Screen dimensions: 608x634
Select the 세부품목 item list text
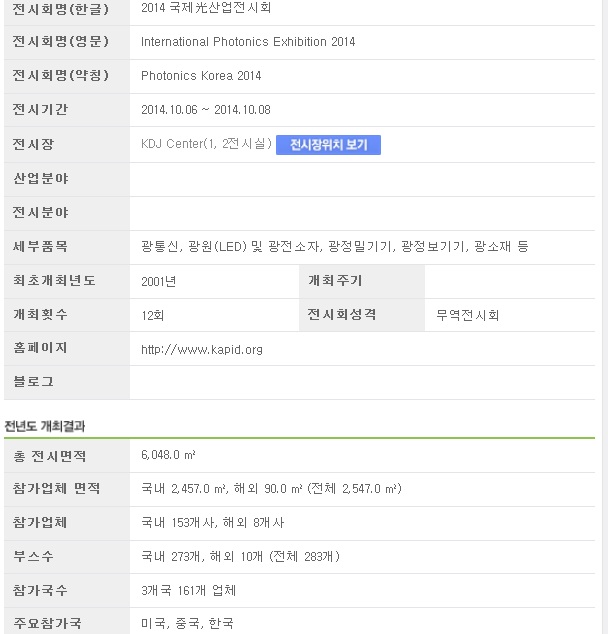(335, 246)
